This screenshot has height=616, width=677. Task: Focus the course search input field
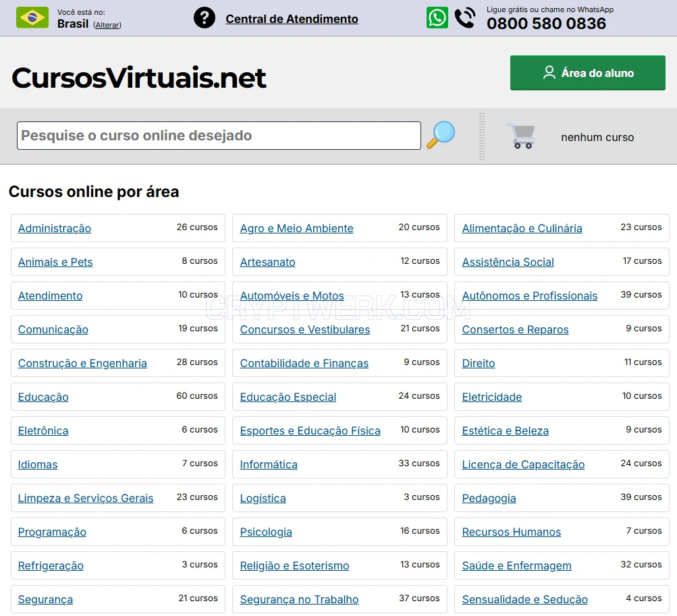(219, 136)
